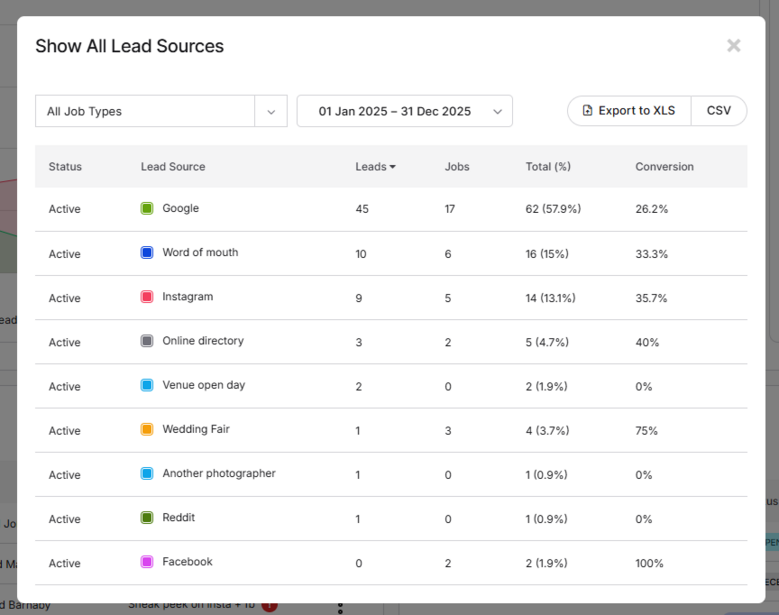Select the Wedding Fair lead source

coord(196,430)
